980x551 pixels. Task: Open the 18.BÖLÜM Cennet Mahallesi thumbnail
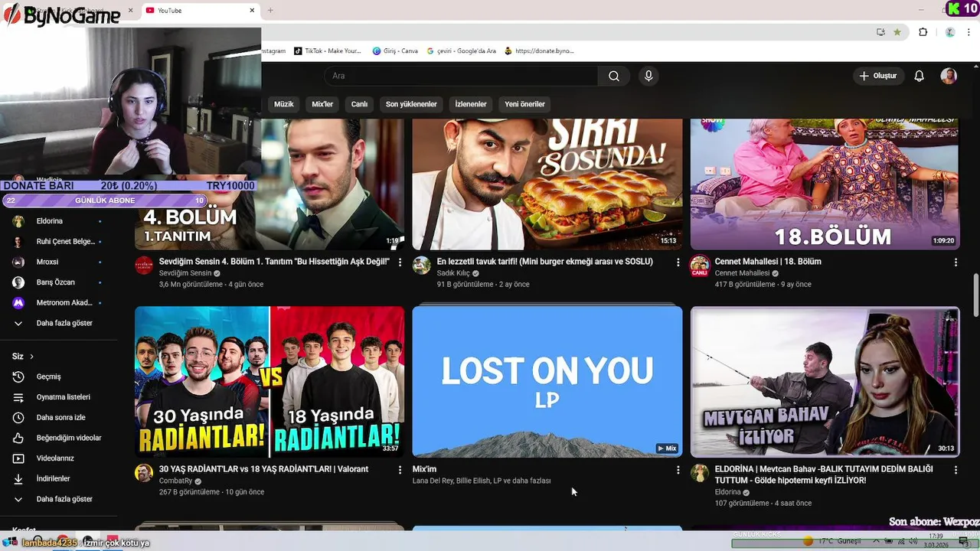[x=825, y=184]
